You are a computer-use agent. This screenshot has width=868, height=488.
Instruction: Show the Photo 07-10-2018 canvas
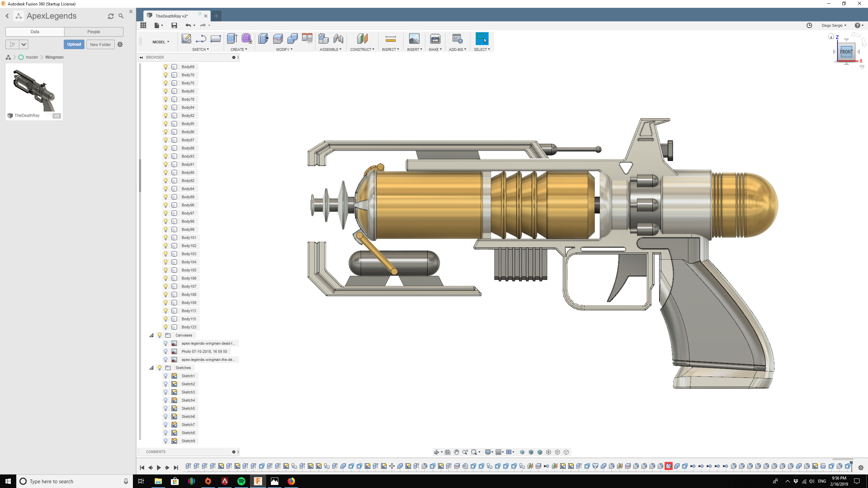[166, 351]
